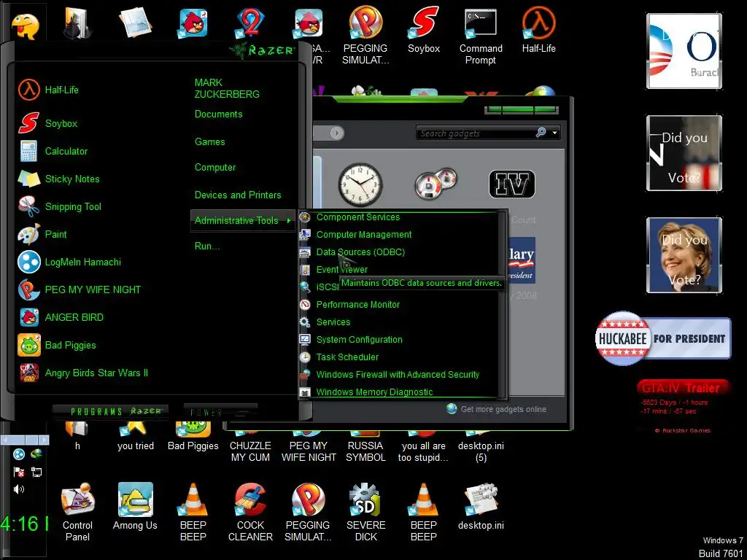Open Games from the start menu
The image size is (747, 560).
(x=209, y=142)
